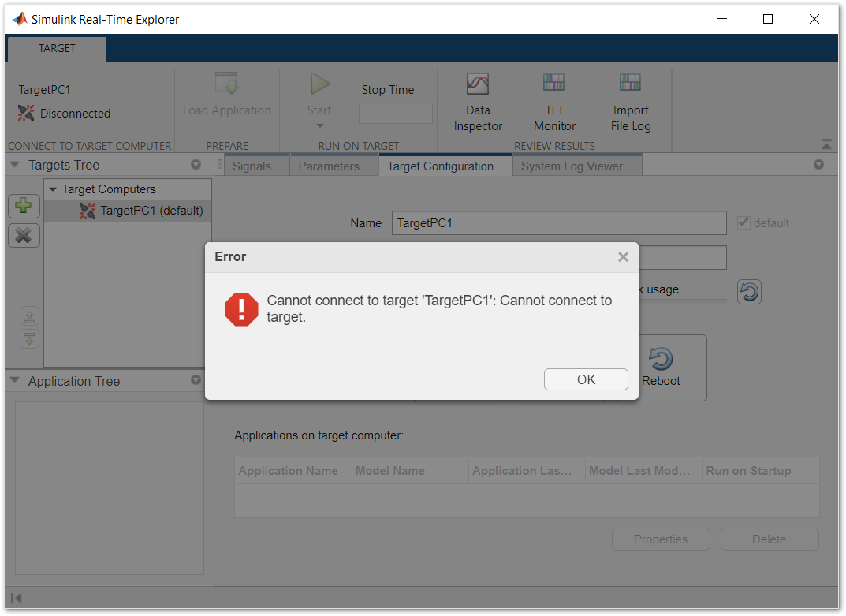846x616 pixels.
Task: Collapse the Target Computers tree node
Action: tap(53, 189)
